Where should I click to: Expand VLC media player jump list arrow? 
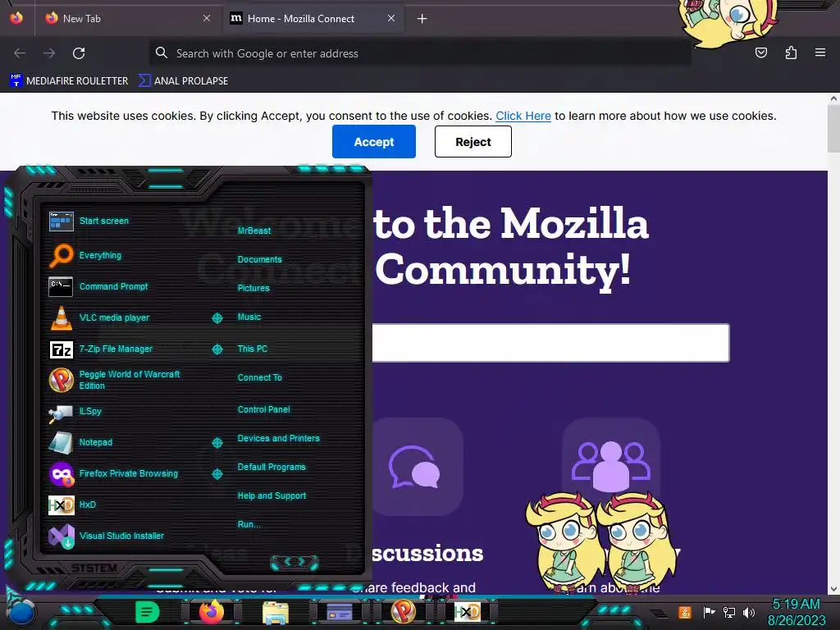click(217, 318)
